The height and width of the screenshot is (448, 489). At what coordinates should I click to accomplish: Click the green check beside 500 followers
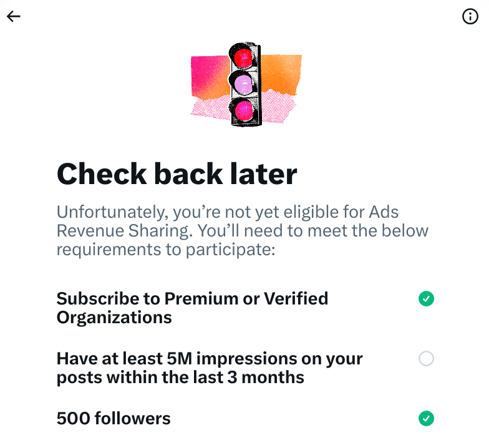pyautogui.click(x=426, y=418)
